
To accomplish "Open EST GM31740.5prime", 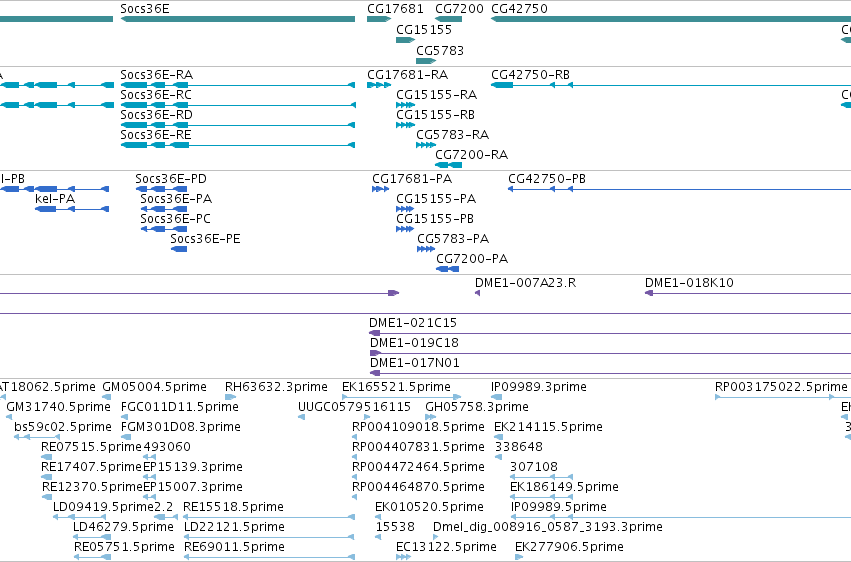I will tap(59, 407).
